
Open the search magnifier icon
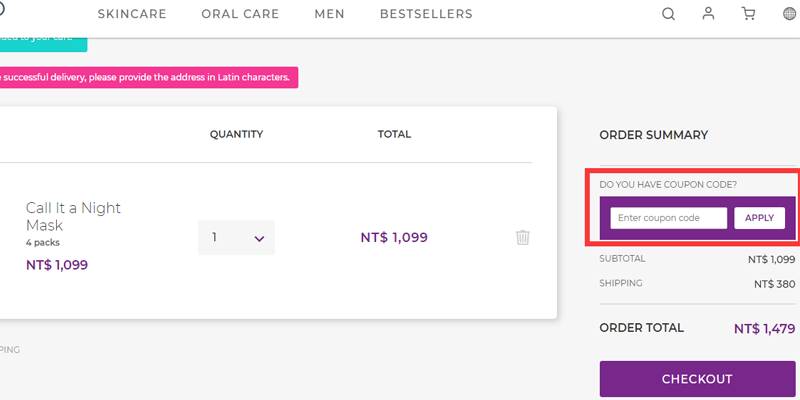(669, 14)
